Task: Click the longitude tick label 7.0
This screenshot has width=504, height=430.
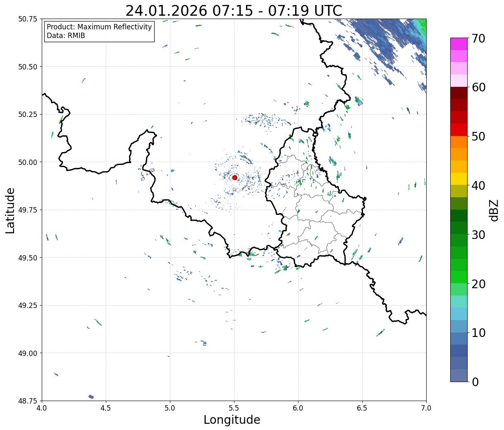Action: click(x=426, y=408)
